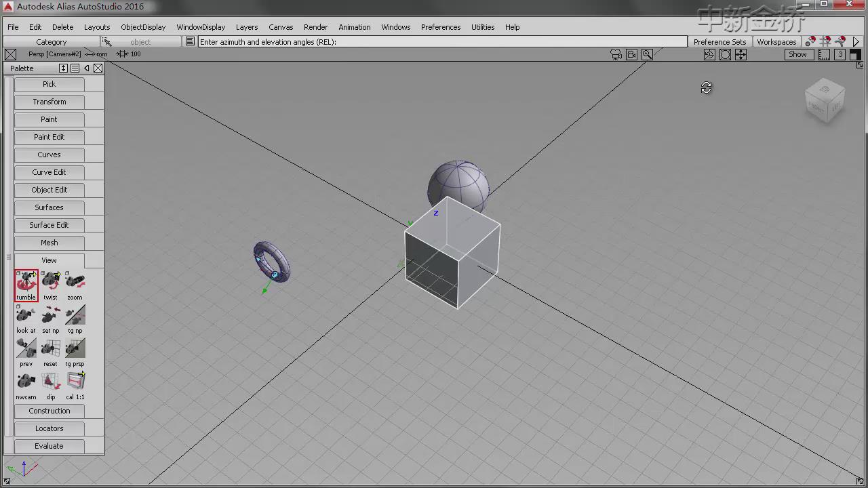
Task: Click the curve snap magnet icon
Action: (x=840, y=41)
